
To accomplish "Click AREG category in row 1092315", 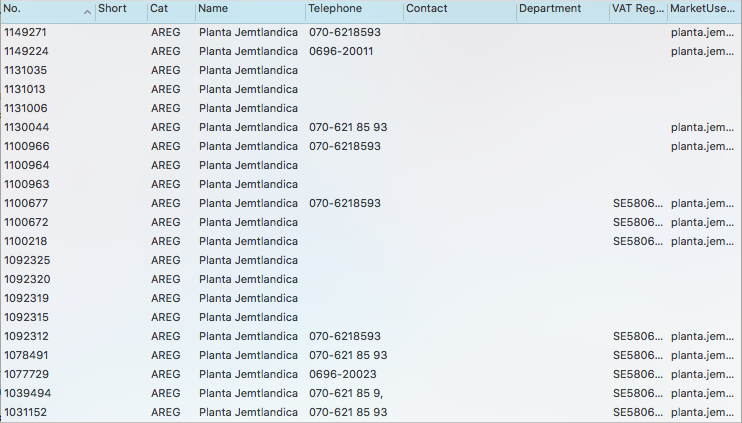I will click(x=166, y=317).
